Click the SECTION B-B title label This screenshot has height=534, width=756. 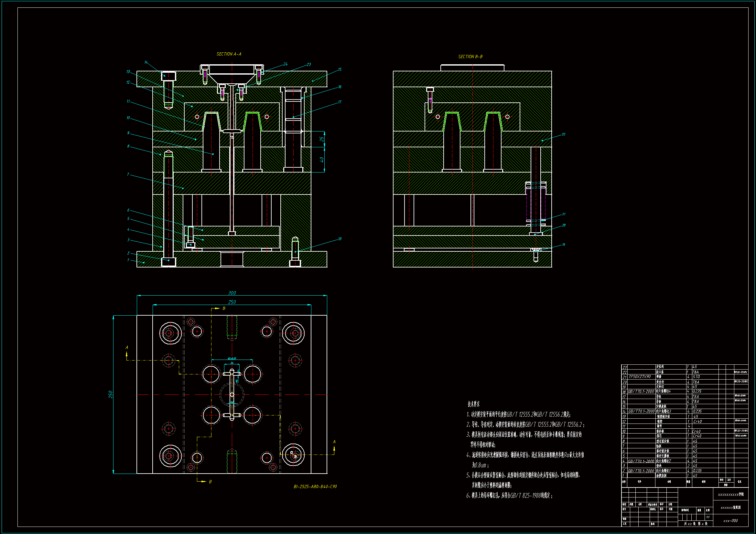(470, 57)
